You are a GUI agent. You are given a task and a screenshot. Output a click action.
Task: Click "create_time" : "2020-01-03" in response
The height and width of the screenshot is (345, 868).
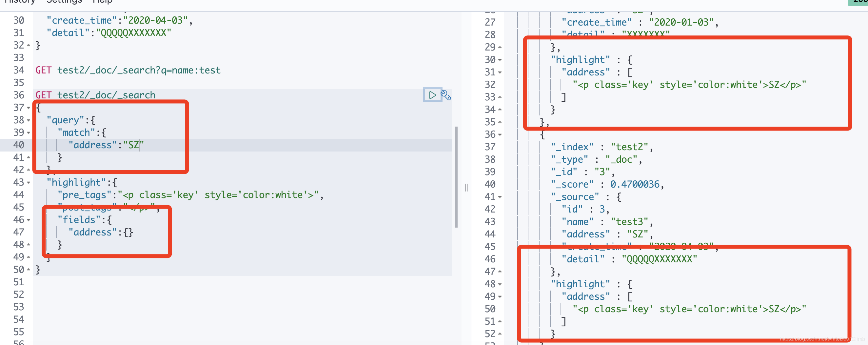pyautogui.click(x=640, y=22)
